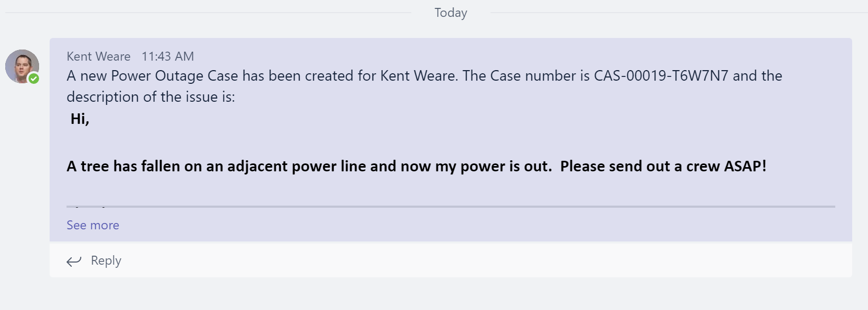
Task: Click the Today date divider label
Action: pos(450,13)
